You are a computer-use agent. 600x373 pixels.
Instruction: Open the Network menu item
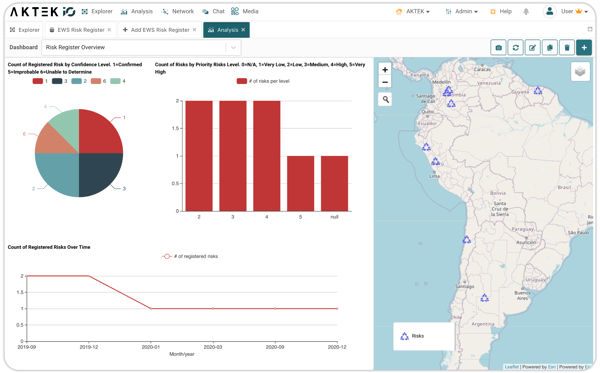tap(178, 11)
